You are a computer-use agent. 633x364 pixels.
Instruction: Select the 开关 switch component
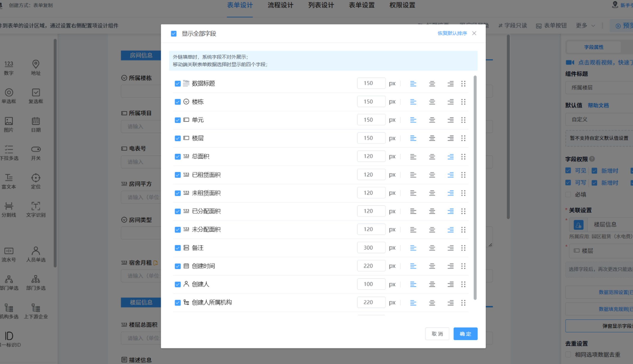pos(36,153)
